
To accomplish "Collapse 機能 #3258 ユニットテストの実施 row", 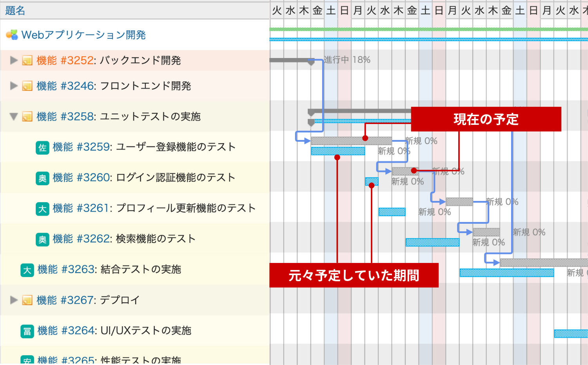I will click(x=14, y=117).
